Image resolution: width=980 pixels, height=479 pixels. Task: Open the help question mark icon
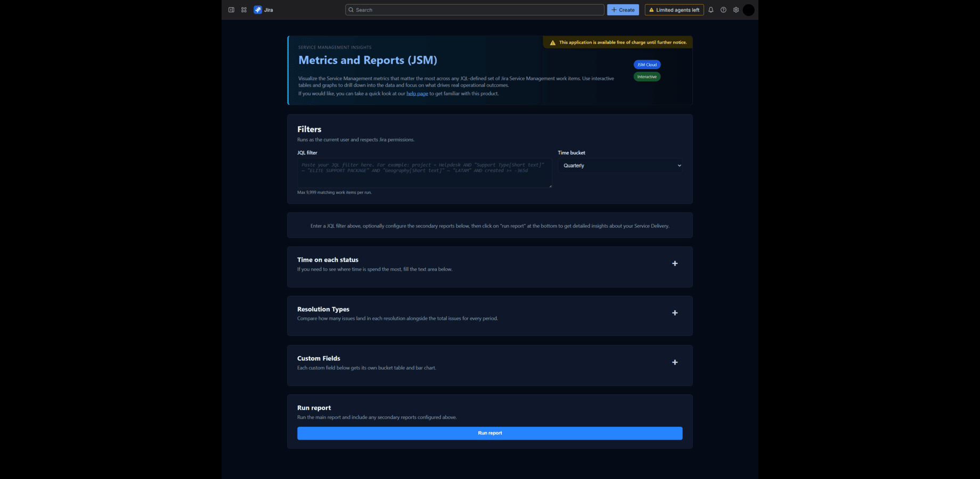coord(723,10)
